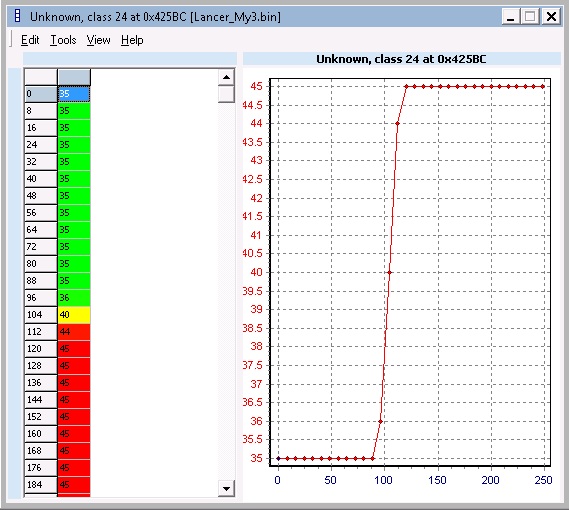Open the View menu
The image size is (569, 510).
coord(98,40)
